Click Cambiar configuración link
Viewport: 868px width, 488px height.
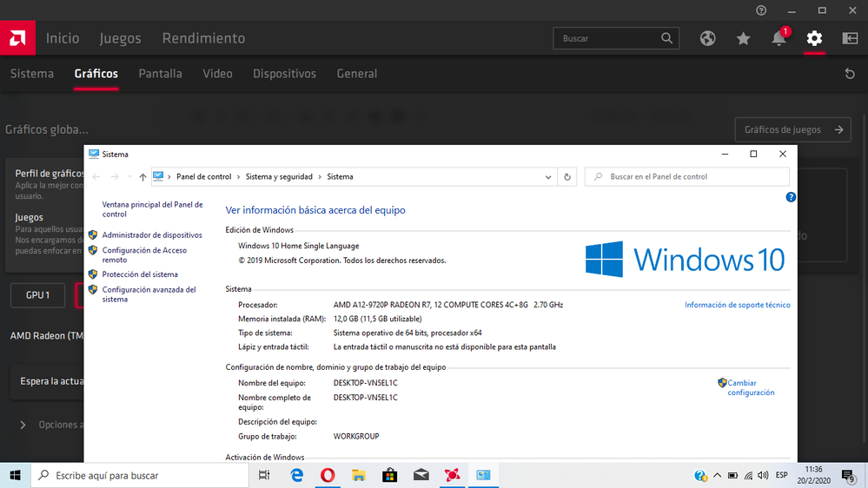[751, 387]
